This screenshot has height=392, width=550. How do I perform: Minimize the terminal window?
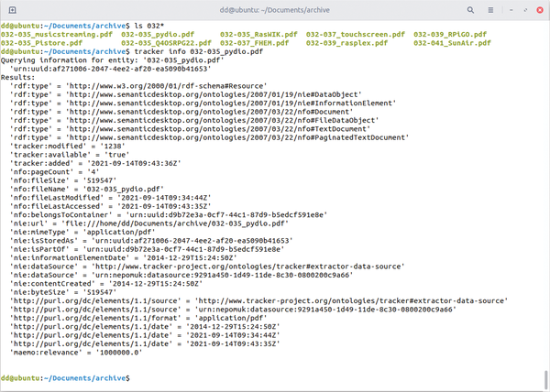coord(511,10)
